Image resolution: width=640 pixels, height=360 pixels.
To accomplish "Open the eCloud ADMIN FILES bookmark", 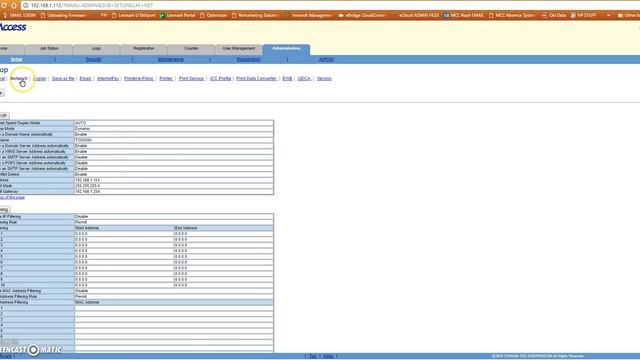I will coord(419,15).
